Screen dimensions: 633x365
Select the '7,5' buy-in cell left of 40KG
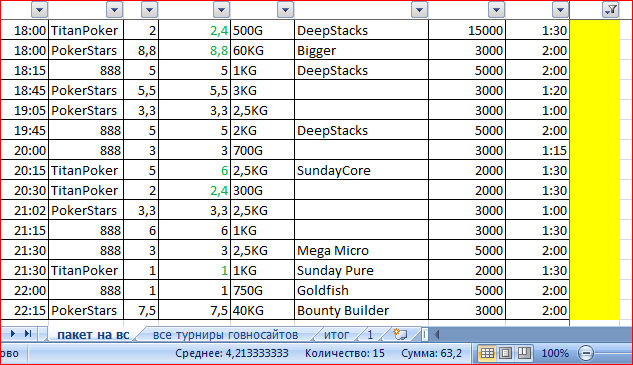141,310
